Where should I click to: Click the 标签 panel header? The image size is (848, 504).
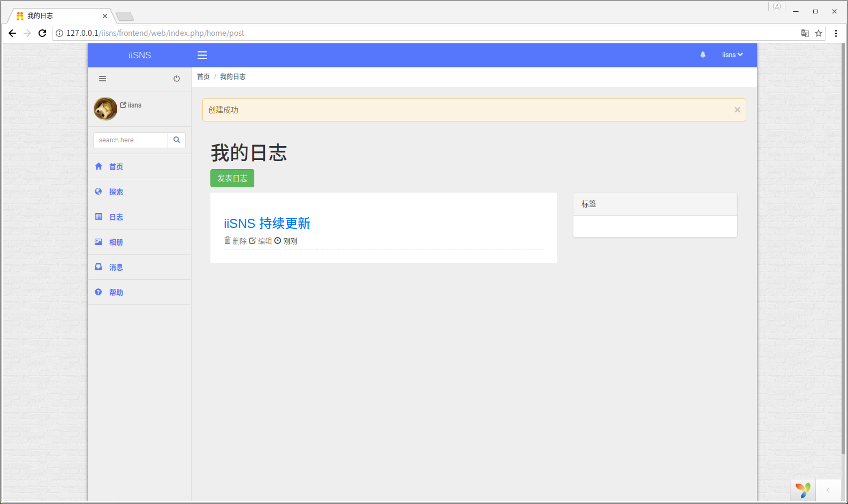[655, 204]
